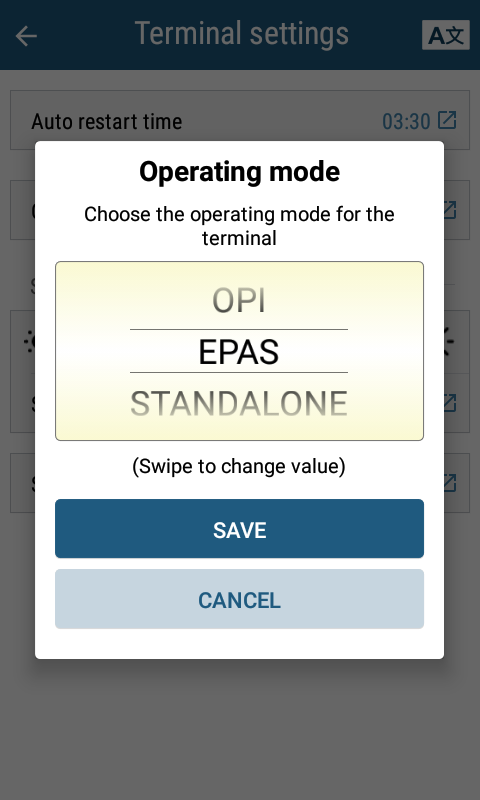Screen dimensions: 480x800
Task: Tap the edit icon on the lowest settings row
Action: click(x=449, y=482)
